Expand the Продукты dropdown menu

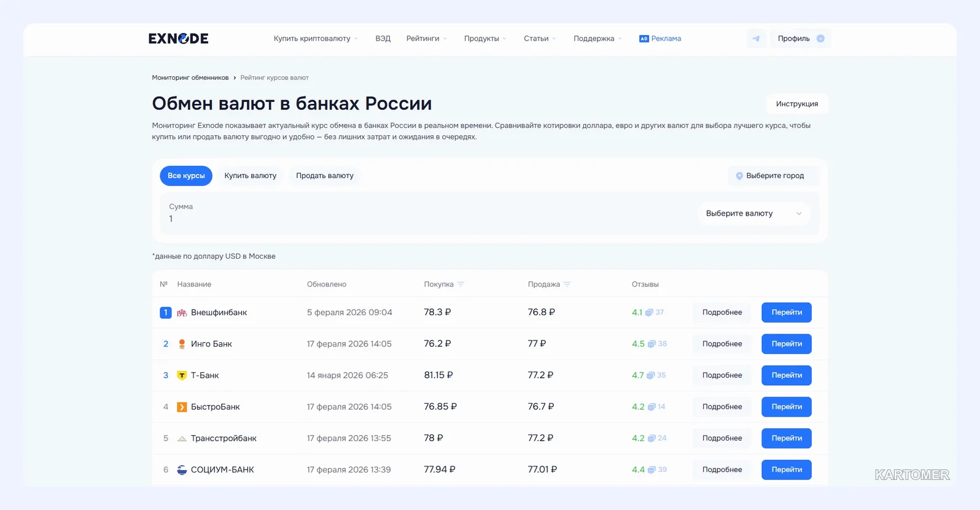click(x=485, y=39)
